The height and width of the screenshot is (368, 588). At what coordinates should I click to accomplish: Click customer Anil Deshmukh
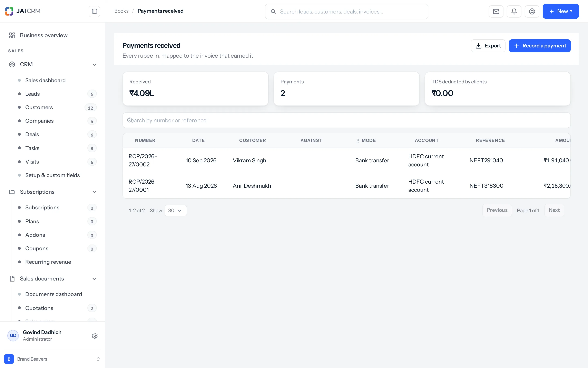pyautogui.click(x=252, y=186)
